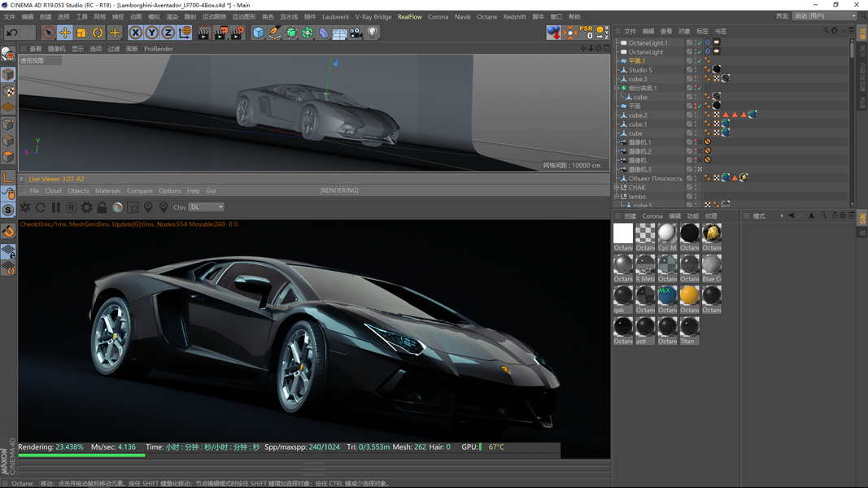Pause rendering in Live Viewer
The height and width of the screenshot is (488, 868).
click(x=55, y=207)
